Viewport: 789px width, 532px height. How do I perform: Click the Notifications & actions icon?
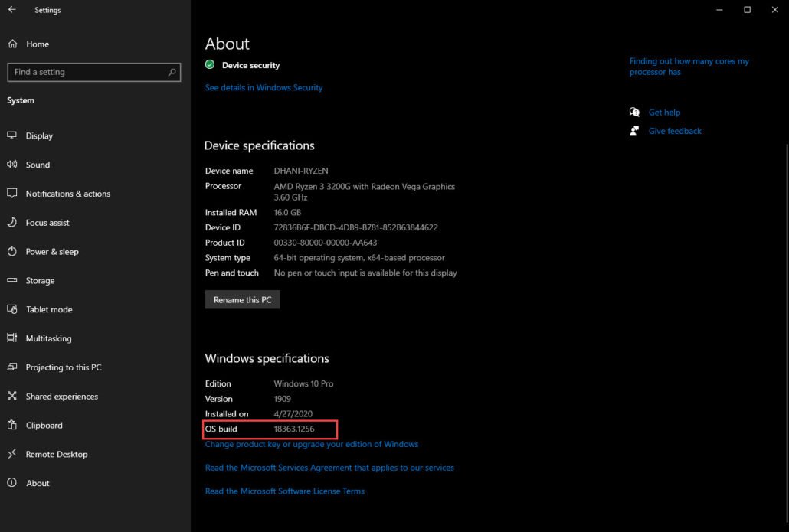12,193
